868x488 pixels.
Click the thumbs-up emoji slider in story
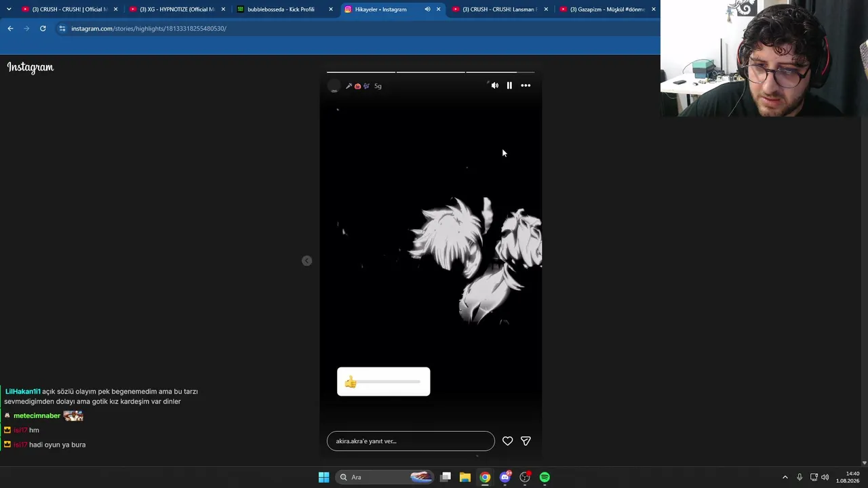pyautogui.click(x=384, y=382)
